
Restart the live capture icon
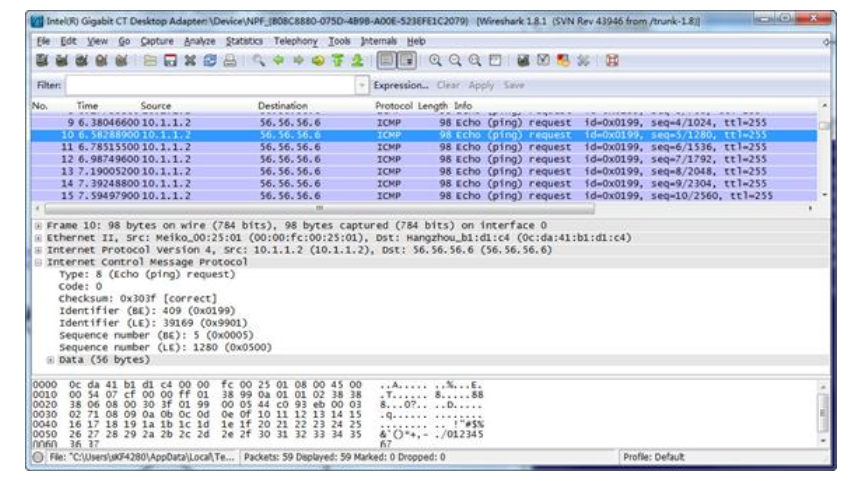[x=121, y=60]
